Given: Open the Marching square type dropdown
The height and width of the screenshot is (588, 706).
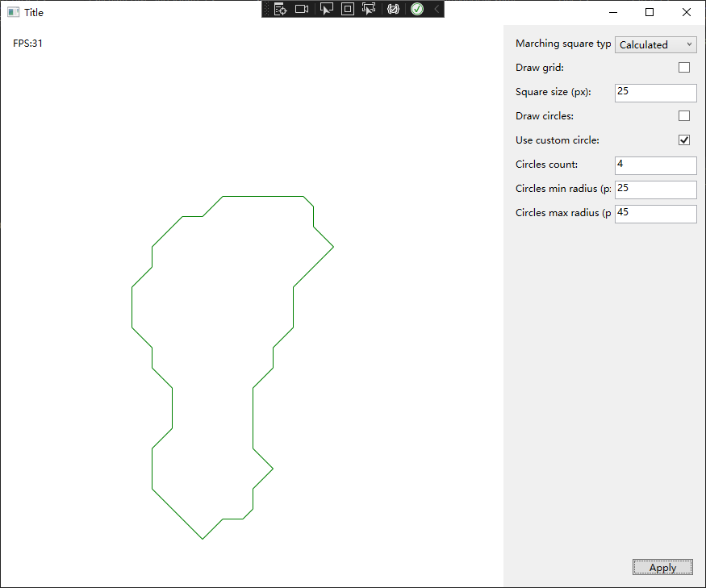Looking at the screenshot, I should 655,45.
